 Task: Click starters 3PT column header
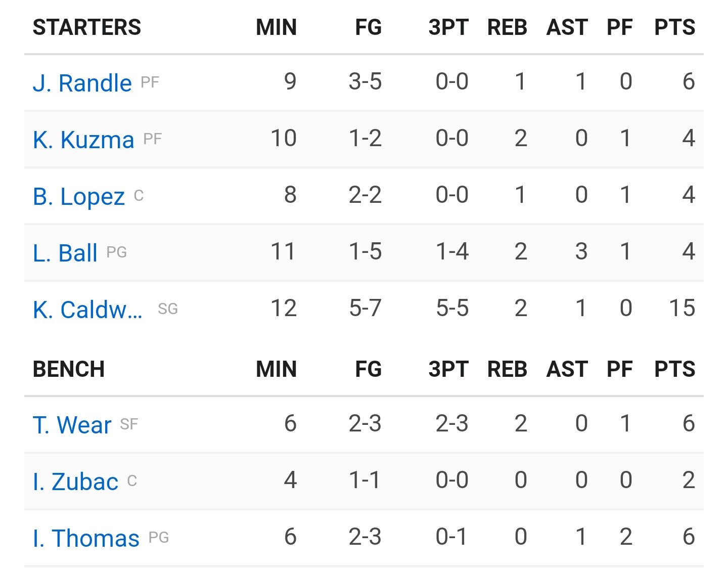(449, 27)
